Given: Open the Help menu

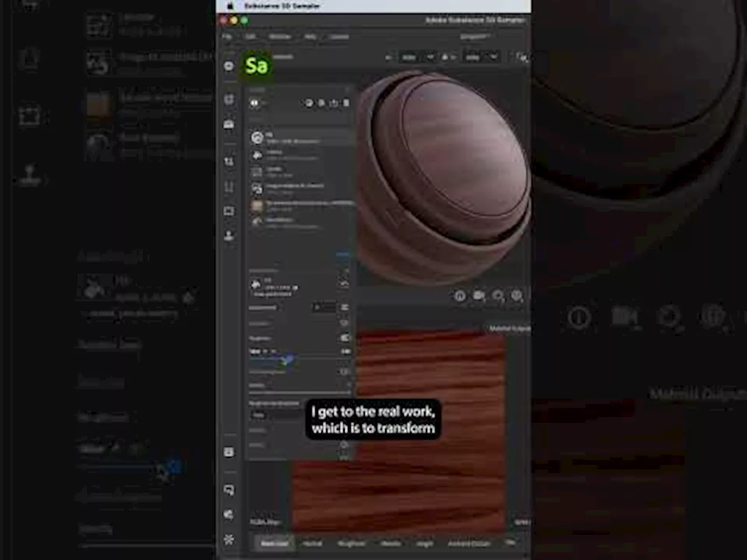Looking at the screenshot, I should point(310,37).
